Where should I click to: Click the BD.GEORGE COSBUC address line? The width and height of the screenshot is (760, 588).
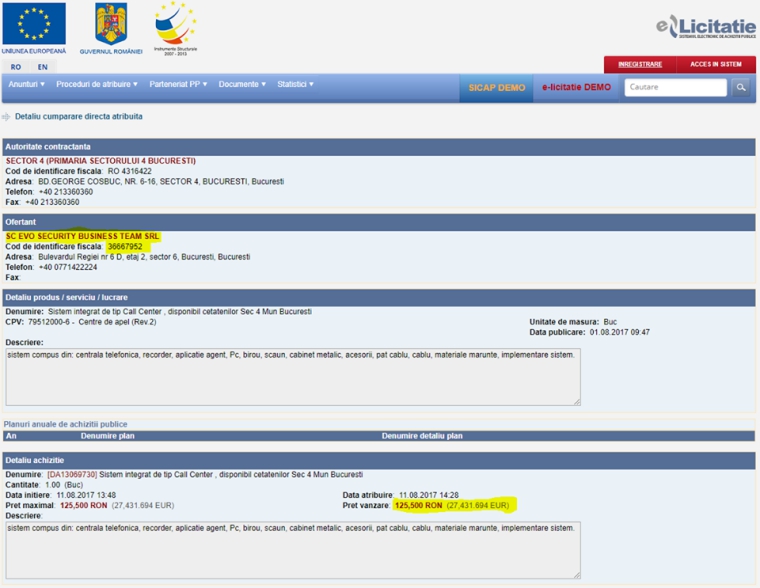(161, 182)
